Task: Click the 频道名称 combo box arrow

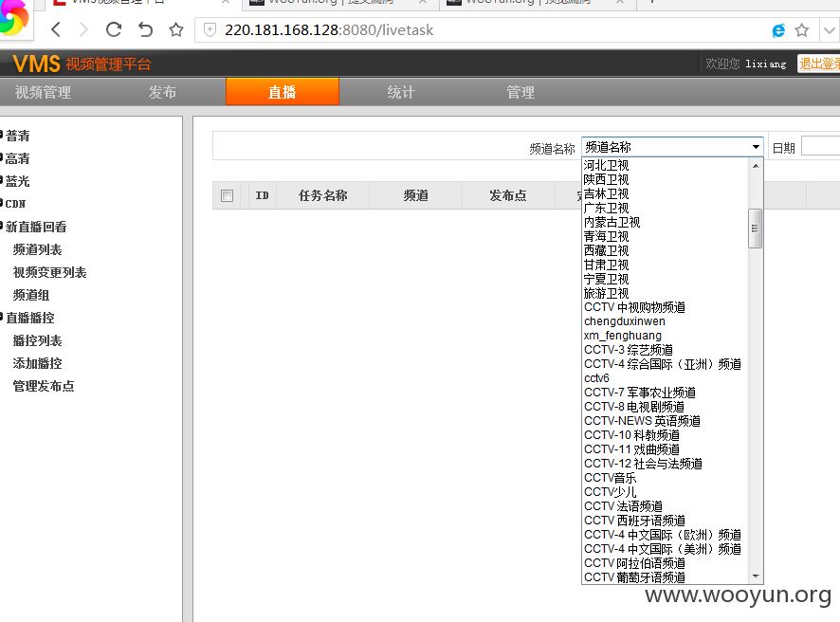Action: click(x=756, y=147)
